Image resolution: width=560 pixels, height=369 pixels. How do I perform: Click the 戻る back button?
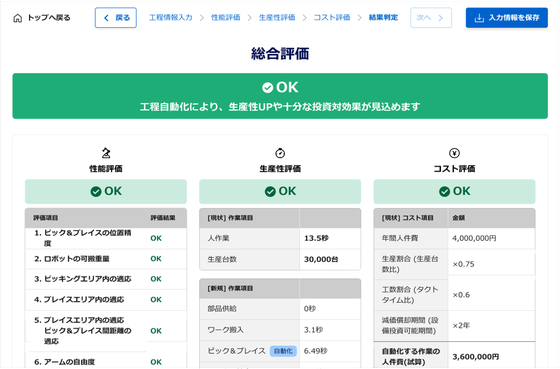(x=116, y=18)
